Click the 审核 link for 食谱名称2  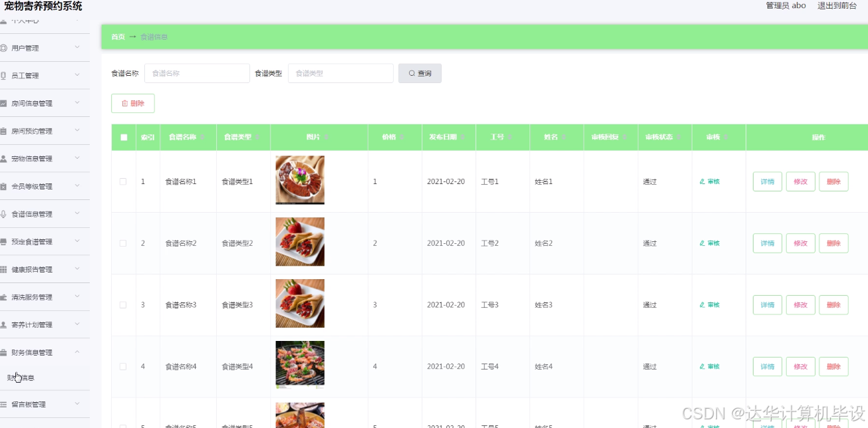(710, 243)
